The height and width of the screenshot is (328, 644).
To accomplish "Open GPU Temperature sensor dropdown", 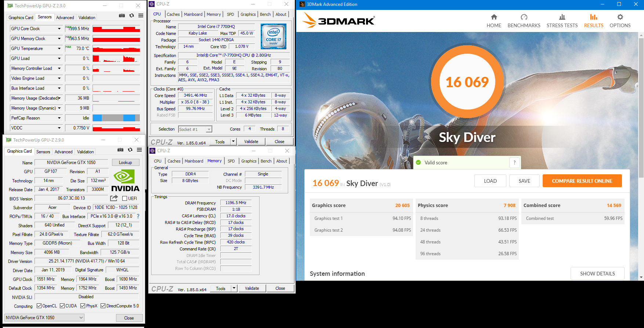I will (x=59, y=49).
